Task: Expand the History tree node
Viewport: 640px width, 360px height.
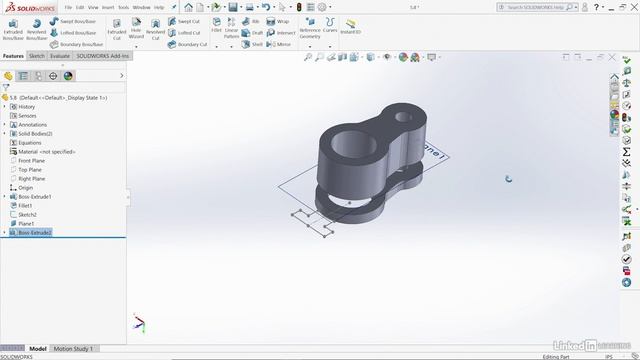Action: click(x=4, y=107)
